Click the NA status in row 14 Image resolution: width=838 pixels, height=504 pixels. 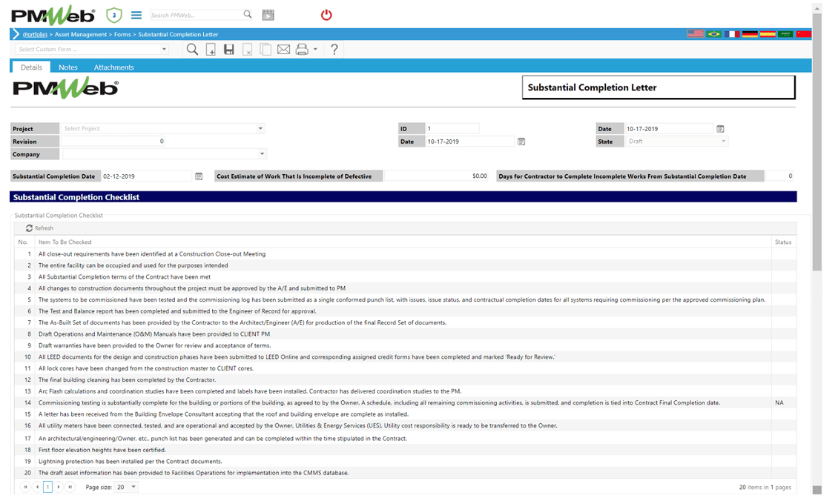(x=779, y=402)
